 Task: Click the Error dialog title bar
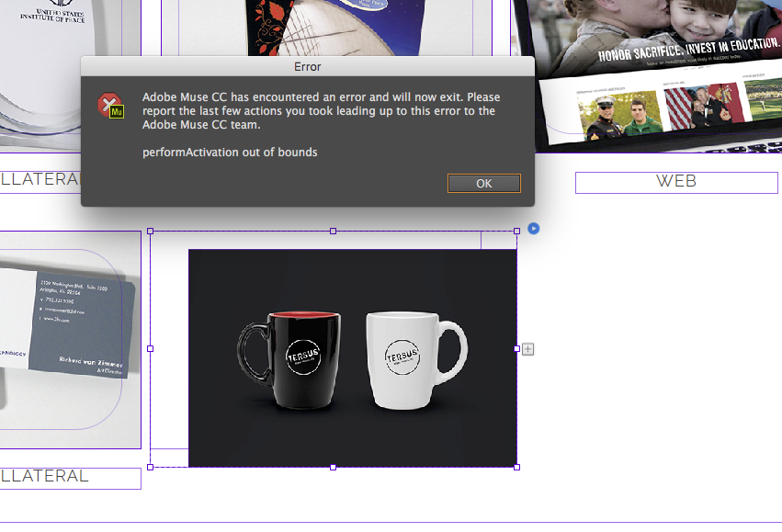tap(307, 66)
